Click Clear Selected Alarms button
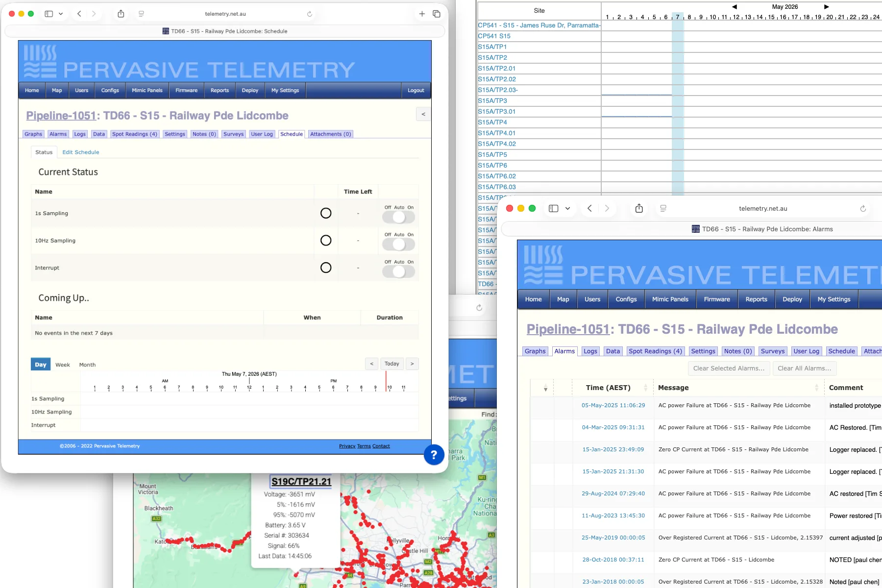Screen dimensions: 882x588 point(729,368)
